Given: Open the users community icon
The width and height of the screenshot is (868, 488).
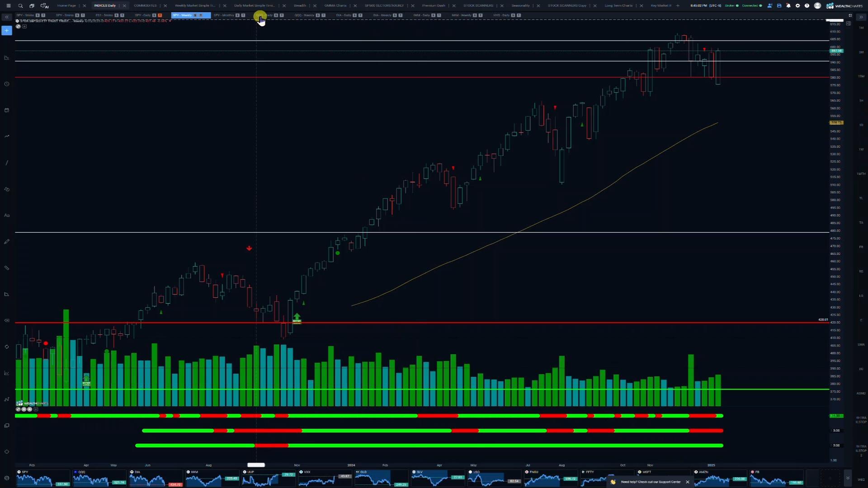Looking at the screenshot, I should point(770,5).
